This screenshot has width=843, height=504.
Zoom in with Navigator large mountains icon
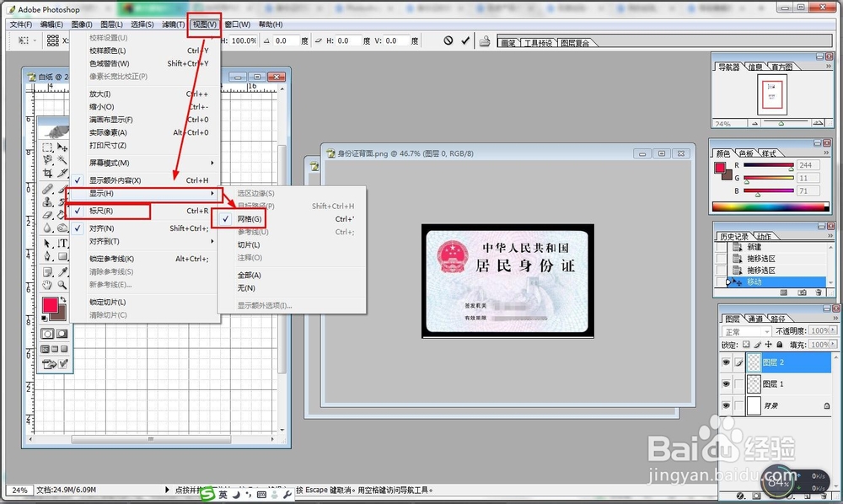click(818, 123)
